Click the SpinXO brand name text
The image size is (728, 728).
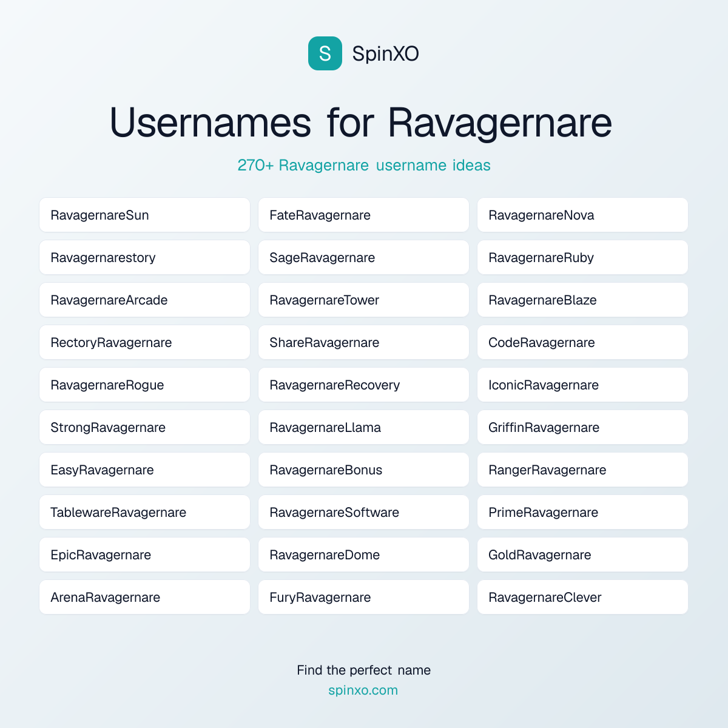385,54
